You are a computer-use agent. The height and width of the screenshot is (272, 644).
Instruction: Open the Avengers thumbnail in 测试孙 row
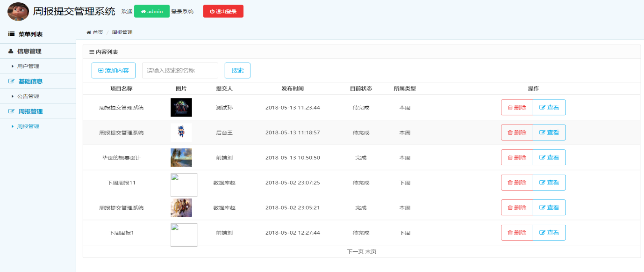pyautogui.click(x=181, y=107)
